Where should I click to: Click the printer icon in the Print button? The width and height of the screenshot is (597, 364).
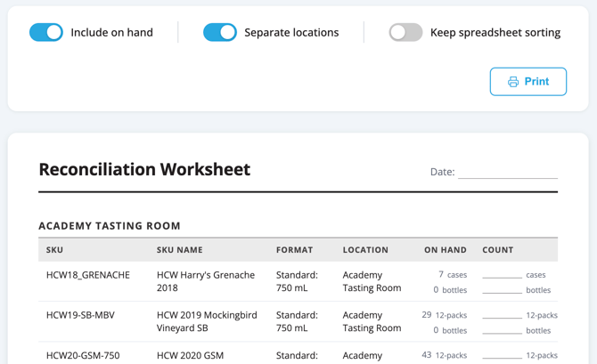(513, 81)
